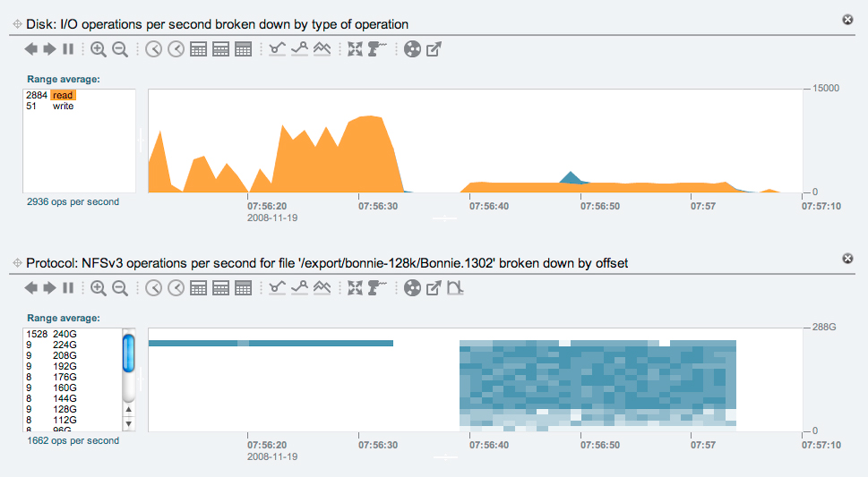Image resolution: width=868 pixels, height=477 pixels.
Task: Select the 240G offset row
Action: pyautogui.click(x=64, y=333)
